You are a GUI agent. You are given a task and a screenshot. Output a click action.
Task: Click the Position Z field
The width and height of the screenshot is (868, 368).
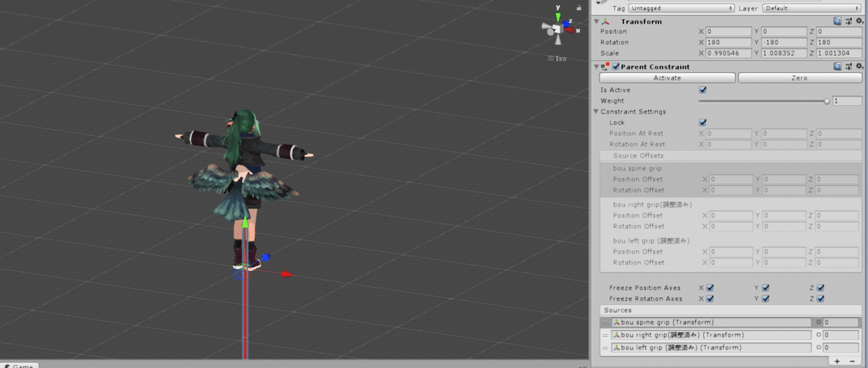(838, 32)
